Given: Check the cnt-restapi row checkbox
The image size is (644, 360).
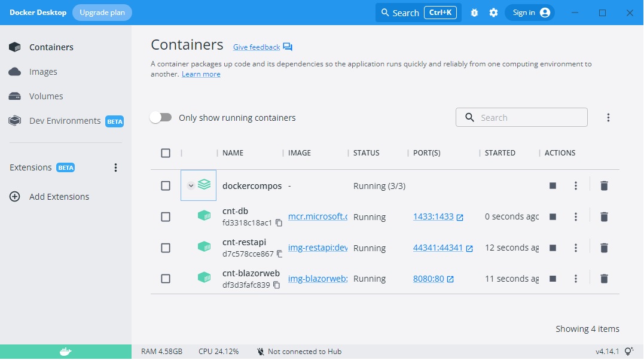Looking at the screenshot, I should point(166,248).
